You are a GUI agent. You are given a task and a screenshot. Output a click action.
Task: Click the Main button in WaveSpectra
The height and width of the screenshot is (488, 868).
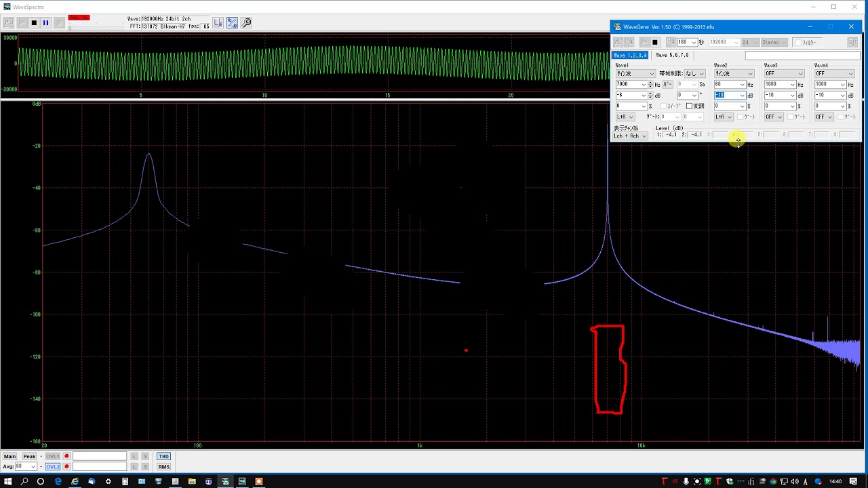tap(9, 456)
